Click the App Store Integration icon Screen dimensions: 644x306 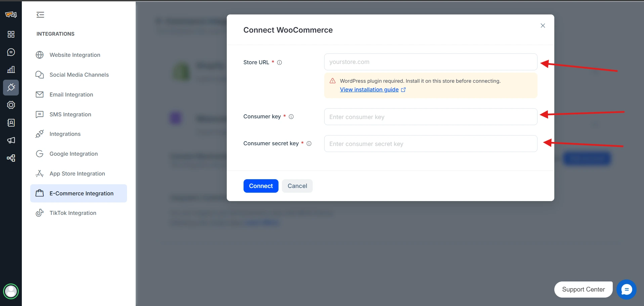point(40,174)
